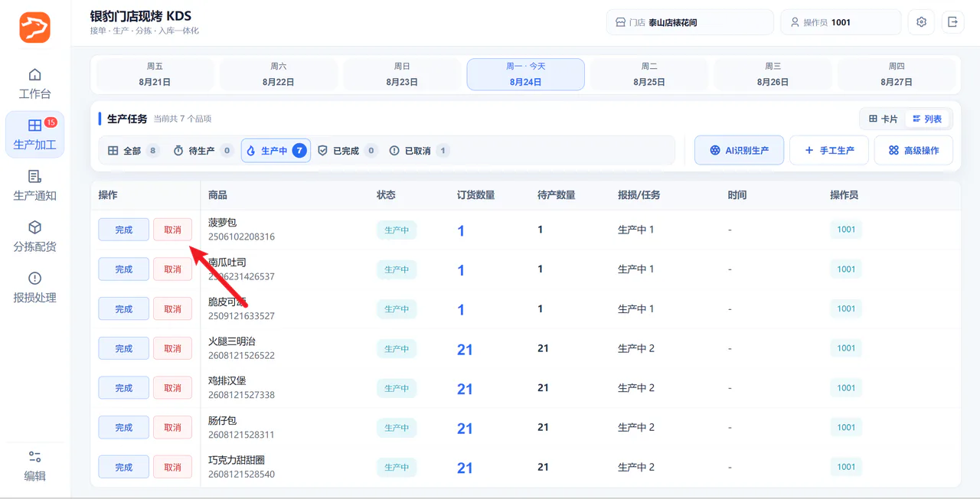Click the 状态 column header
This screenshot has height=499, width=980.
click(387, 195)
